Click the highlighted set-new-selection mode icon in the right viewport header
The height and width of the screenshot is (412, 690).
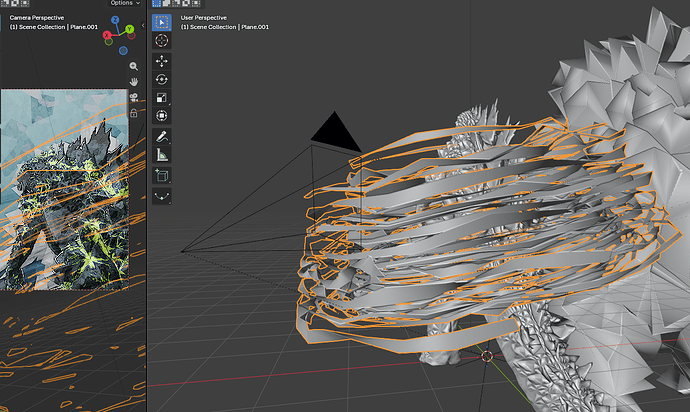coord(157,3)
